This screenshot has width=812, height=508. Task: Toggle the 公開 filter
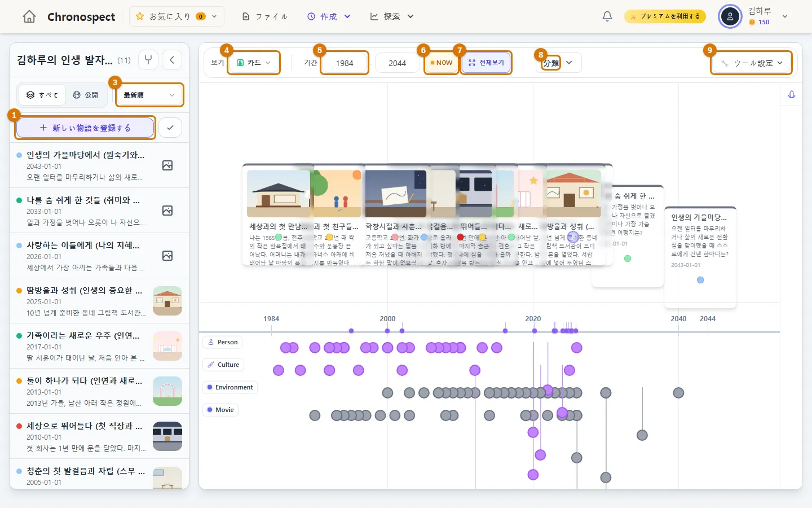click(x=86, y=95)
